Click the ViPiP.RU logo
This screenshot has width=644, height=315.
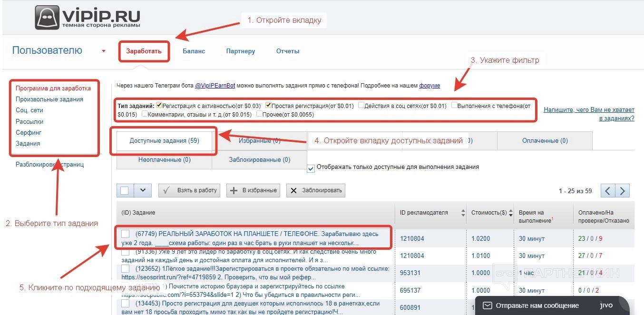(87, 17)
